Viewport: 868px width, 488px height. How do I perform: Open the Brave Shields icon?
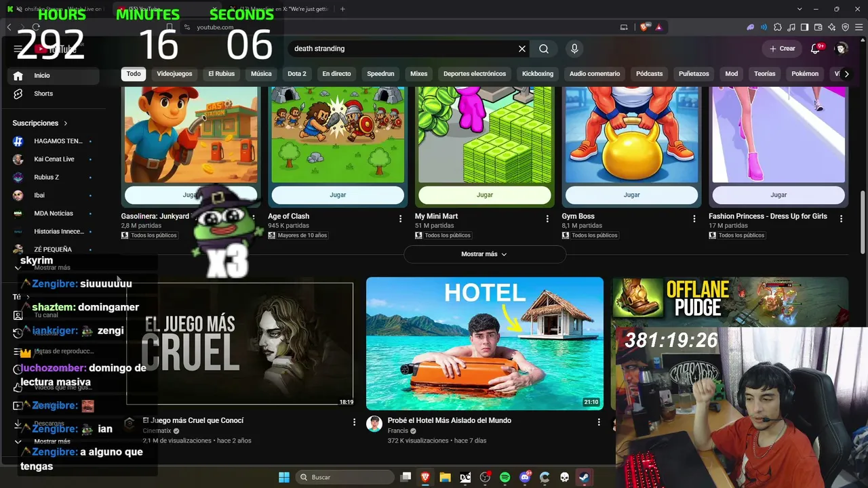[644, 27]
